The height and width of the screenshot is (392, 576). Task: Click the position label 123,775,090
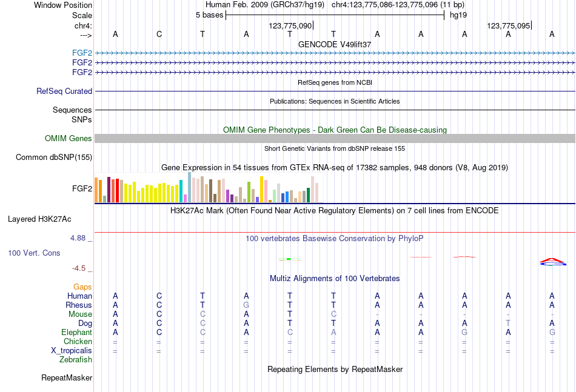(290, 25)
